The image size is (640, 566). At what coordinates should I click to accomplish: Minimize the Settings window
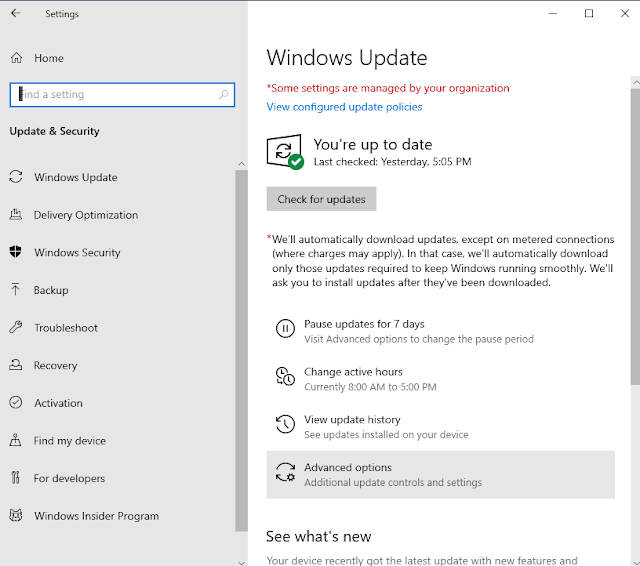(x=553, y=13)
